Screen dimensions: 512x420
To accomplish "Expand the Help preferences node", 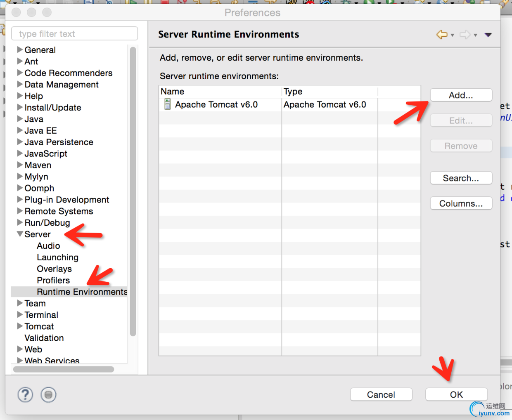I will (20, 96).
